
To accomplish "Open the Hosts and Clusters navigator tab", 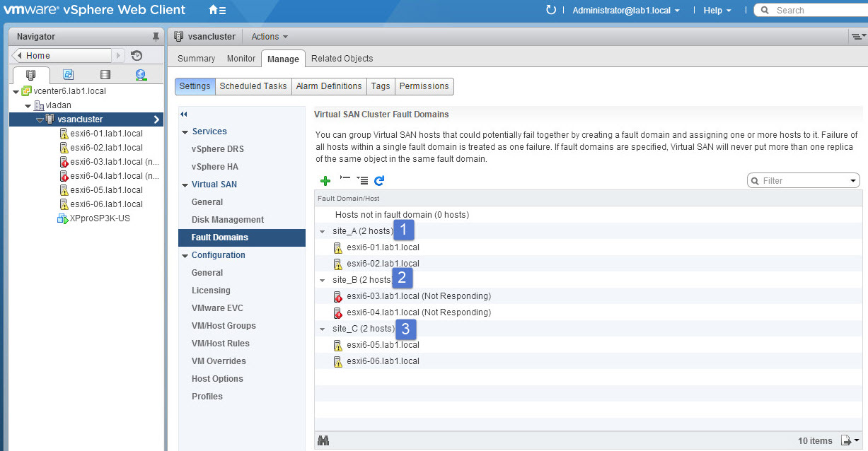I will coord(31,75).
